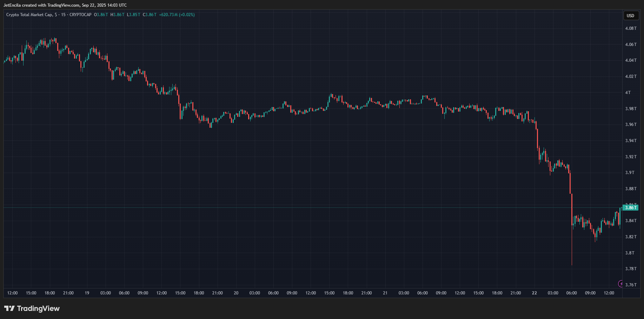
Task: Click the 4.02T price axis label
Action: click(x=631, y=77)
